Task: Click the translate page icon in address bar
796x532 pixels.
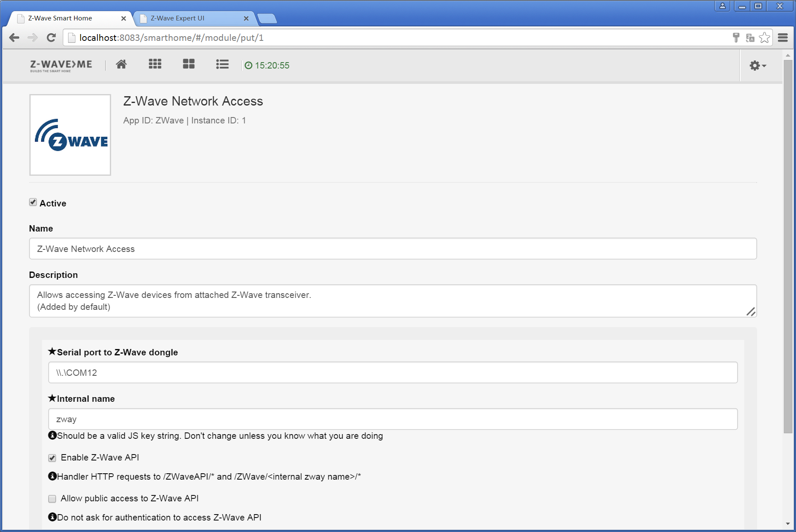Action: coord(750,38)
